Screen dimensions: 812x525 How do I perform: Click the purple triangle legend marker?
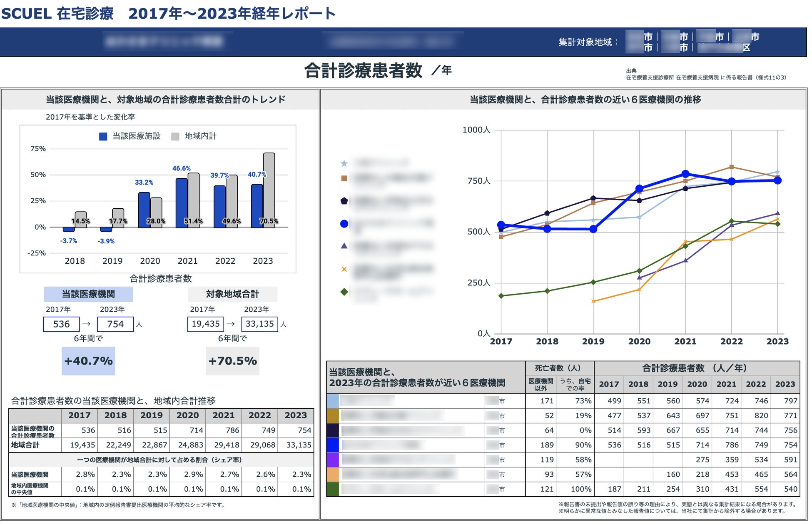[344, 246]
